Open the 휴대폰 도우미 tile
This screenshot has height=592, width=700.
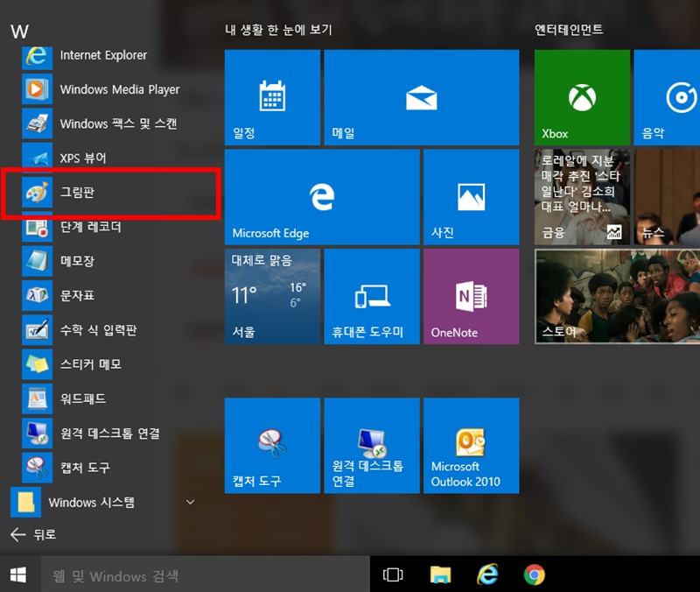click(x=372, y=297)
